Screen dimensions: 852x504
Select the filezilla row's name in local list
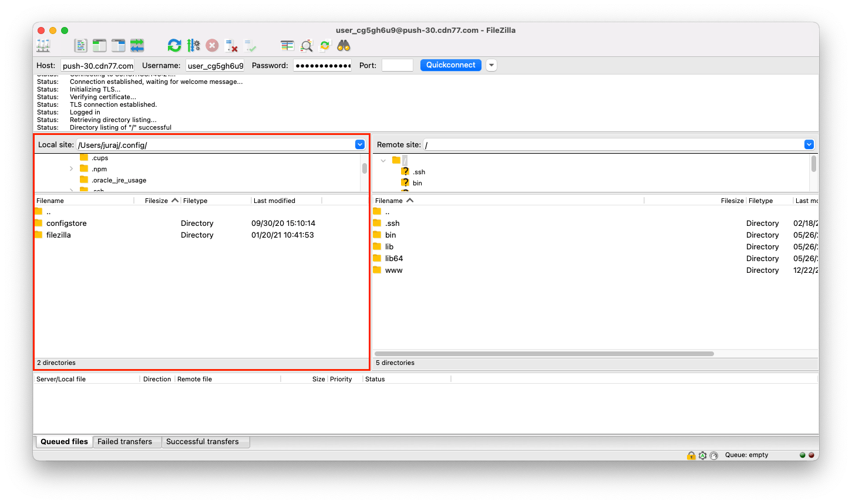tap(59, 235)
